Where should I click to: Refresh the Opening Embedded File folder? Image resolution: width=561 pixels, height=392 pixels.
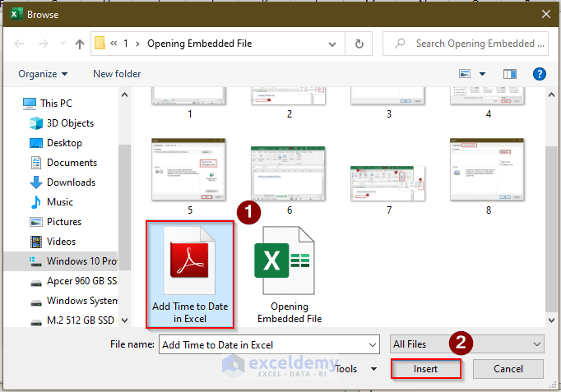pyautogui.click(x=359, y=44)
